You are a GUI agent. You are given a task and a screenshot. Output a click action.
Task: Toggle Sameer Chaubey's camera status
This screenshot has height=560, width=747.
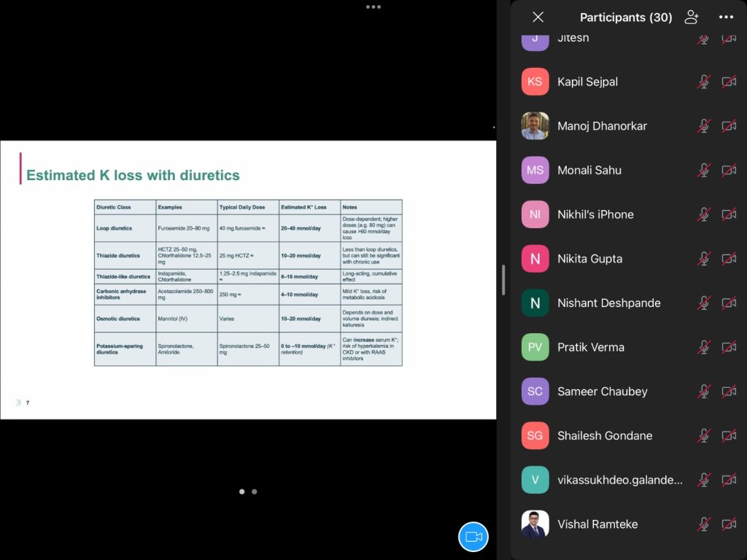pos(729,392)
